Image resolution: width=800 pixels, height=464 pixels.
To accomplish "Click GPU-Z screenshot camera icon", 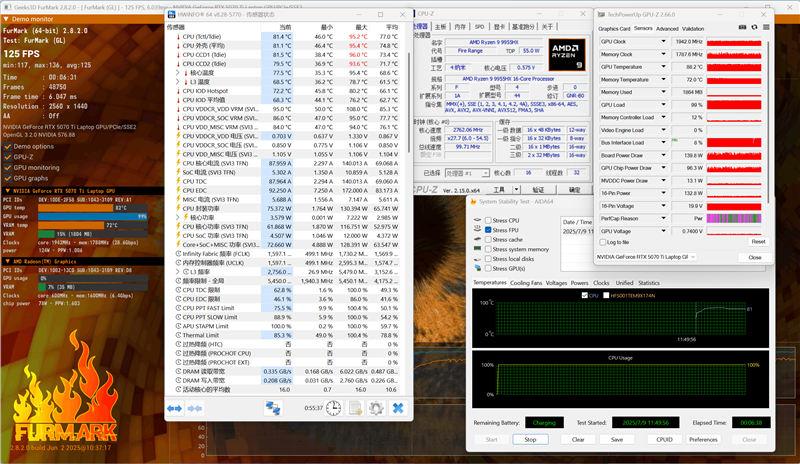I will (742, 28).
